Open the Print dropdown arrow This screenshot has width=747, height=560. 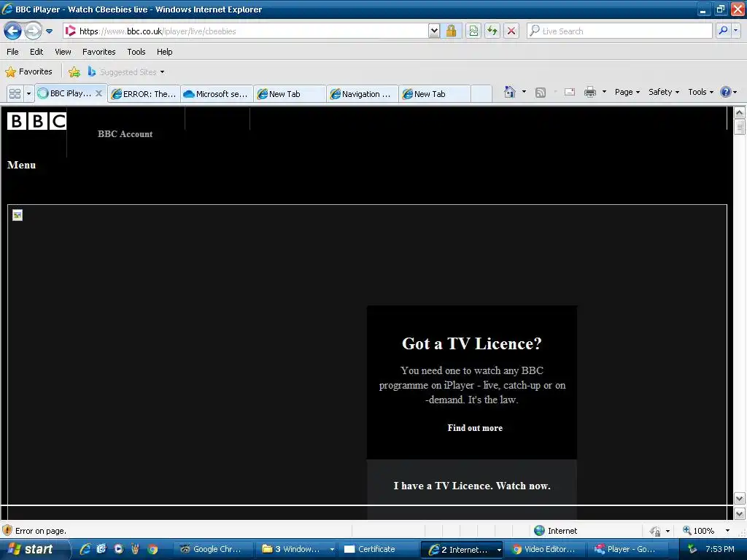tap(604, 92)
